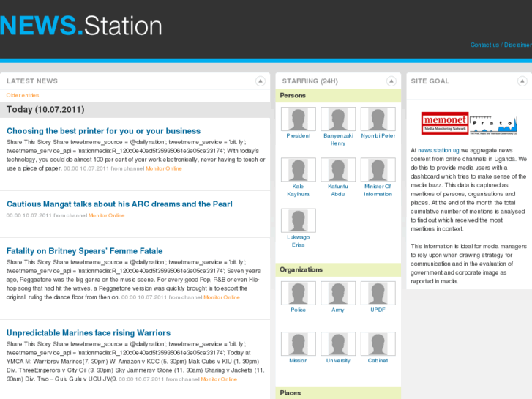Click the Cabinet text link
Screen dimensions: 532x399
pos(378,361)
